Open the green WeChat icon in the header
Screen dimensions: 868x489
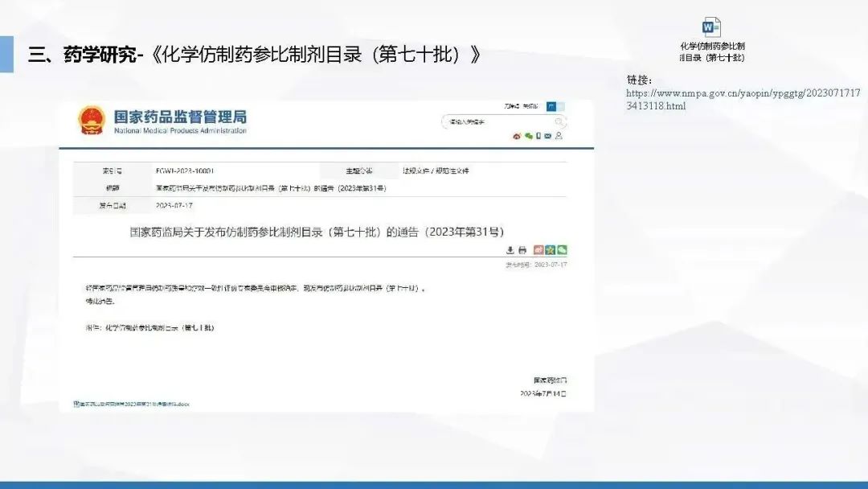point(528,136)
